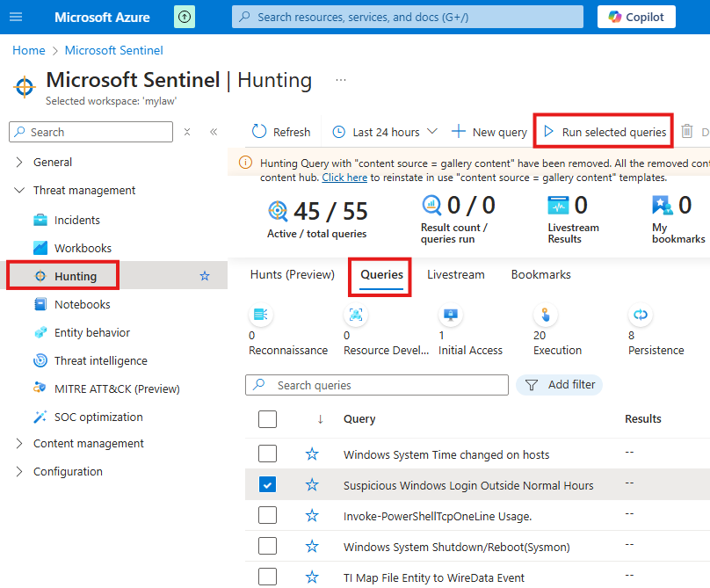Focus the Azure global search box

pyautogui.click(x=408, y=18)
